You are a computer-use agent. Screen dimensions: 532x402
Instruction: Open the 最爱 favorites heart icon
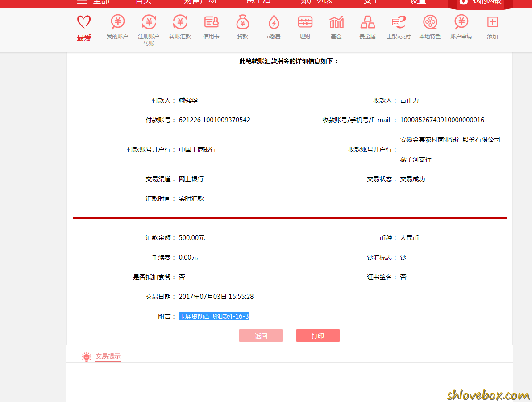tap(84, 22)
